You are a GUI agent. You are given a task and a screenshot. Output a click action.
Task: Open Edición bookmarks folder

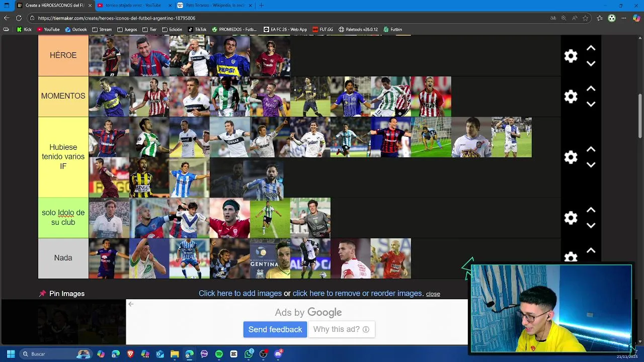click(x=173, y=30)
